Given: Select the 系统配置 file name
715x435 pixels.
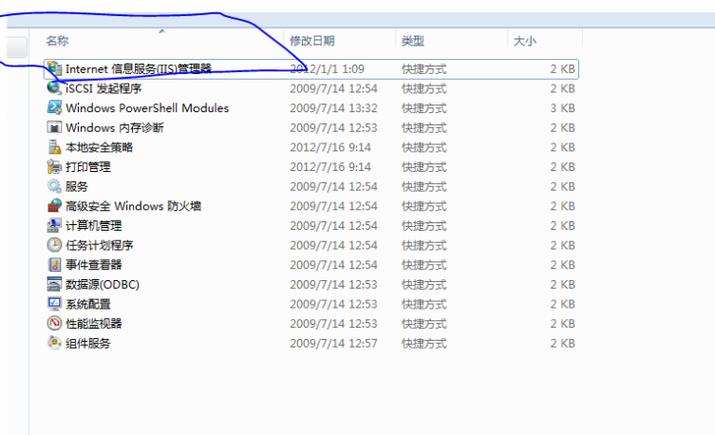Looking at the screenshot, I should 88,304.
